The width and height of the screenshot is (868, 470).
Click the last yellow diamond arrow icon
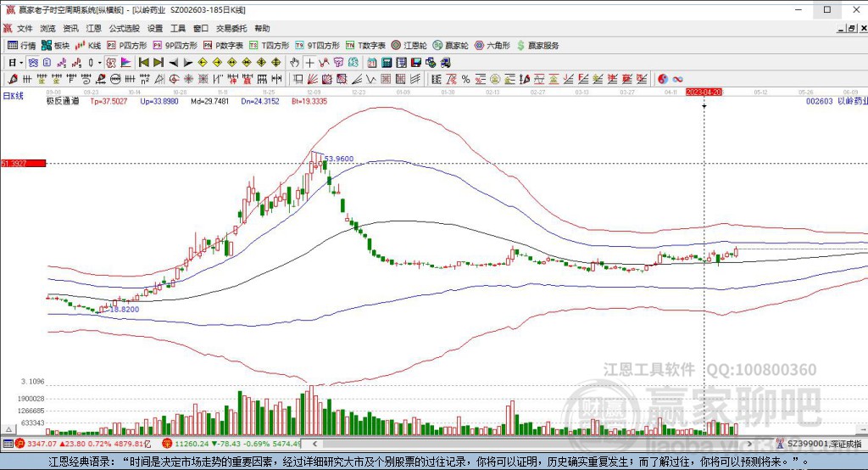(x=275, y=63)
